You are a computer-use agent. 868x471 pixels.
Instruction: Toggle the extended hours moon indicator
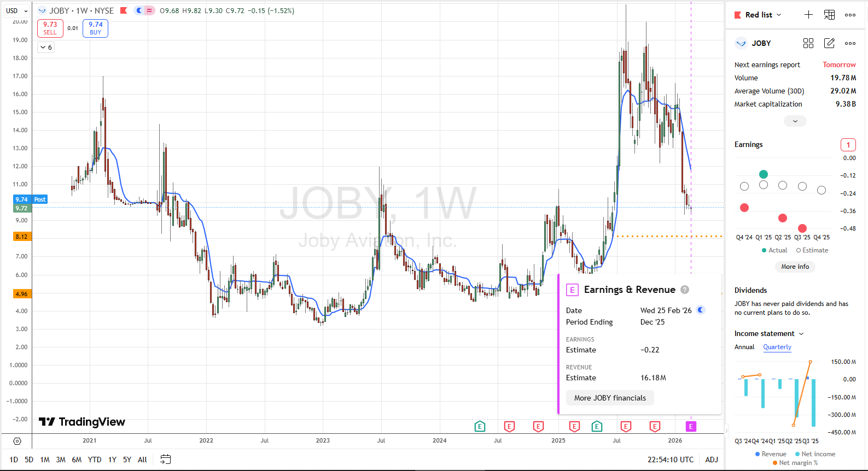tap(139, 10)
